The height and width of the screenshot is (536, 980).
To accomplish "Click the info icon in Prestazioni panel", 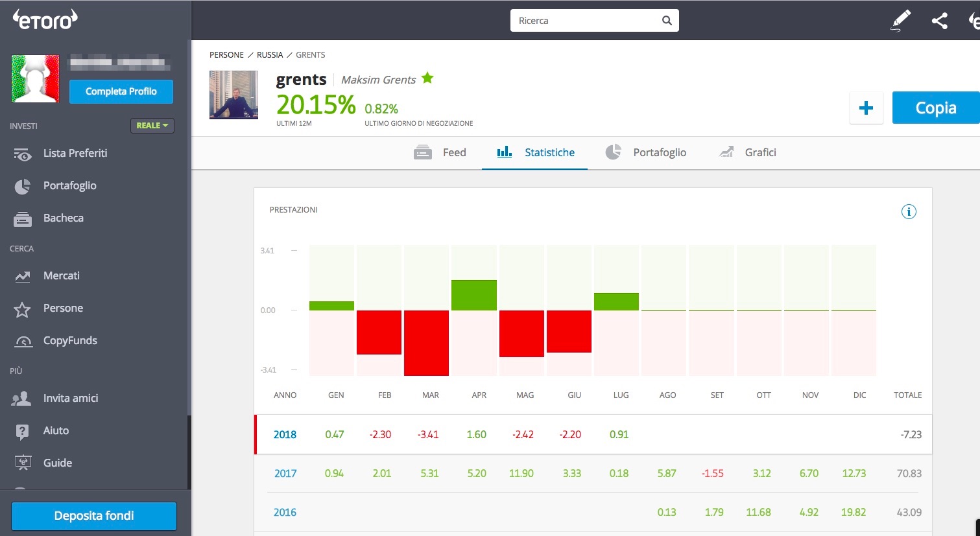I will click(909, 212).
